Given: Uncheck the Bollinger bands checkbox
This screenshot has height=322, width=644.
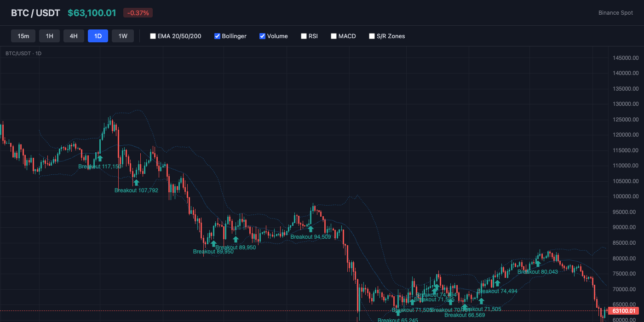Looking at the screenshot, I should pos(217,36).
